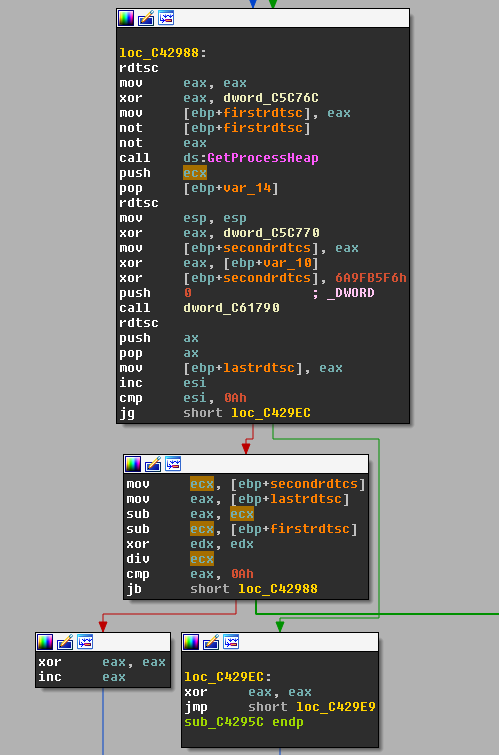This screenshot has width=499, height=755.
Task: Follow the GetProcessHeap call reference
Action: point(263,158)
